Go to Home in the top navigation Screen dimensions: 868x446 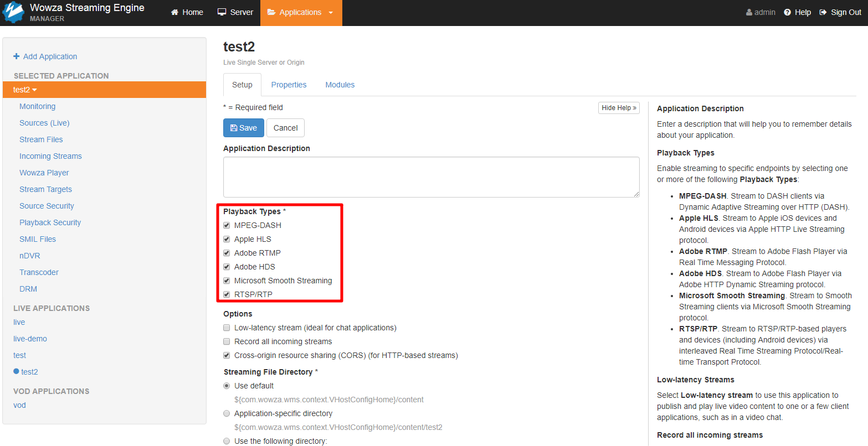(x=187, y=12)
